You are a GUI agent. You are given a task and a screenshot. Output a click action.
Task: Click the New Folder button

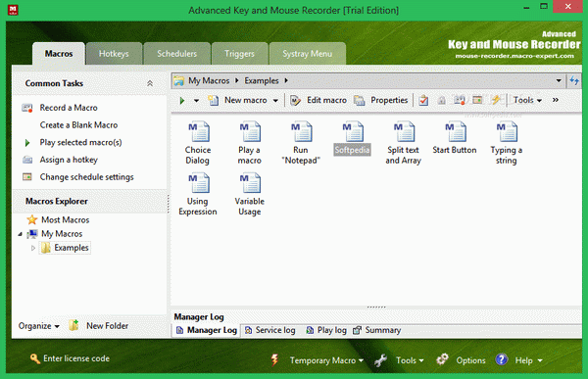(99, 325)
